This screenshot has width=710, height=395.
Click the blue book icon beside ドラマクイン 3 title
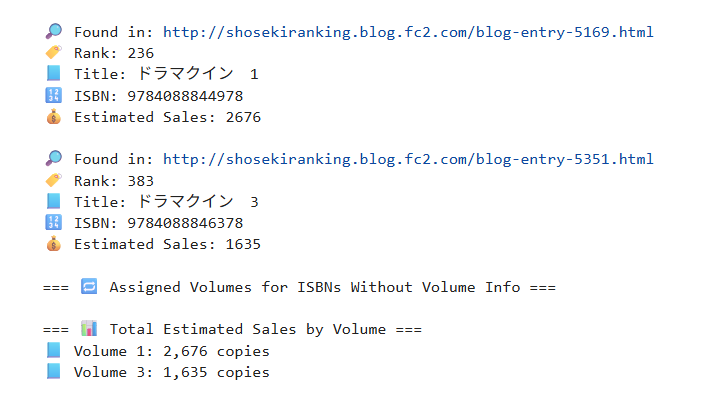pos(53,201)
